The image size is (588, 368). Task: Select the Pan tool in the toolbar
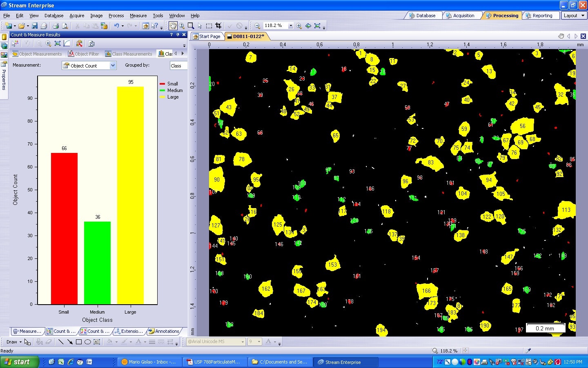click(173, 25)
